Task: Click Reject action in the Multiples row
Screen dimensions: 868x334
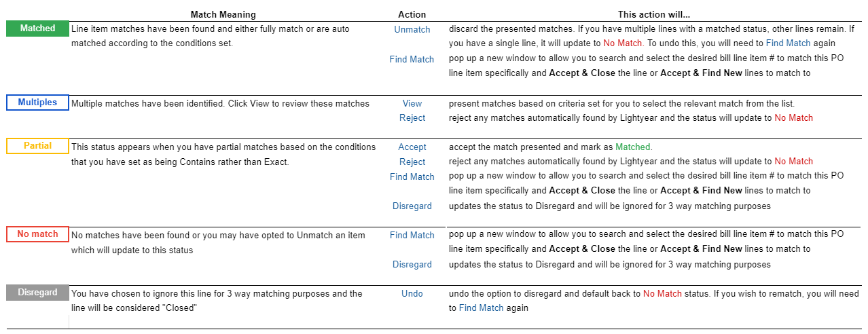Action: pos(412,117)
